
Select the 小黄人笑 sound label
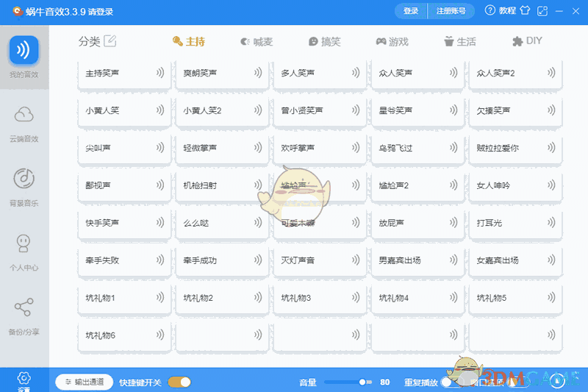point(102,110)
